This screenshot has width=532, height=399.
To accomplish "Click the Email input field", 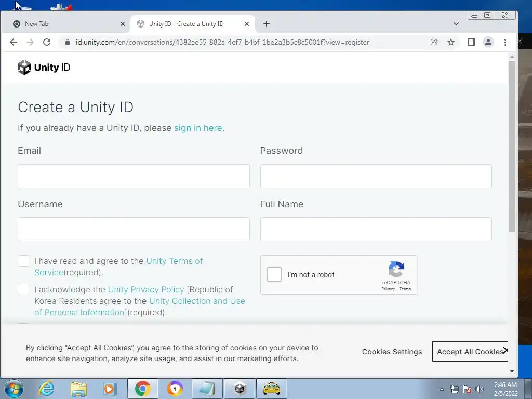I will coord(134,176).
